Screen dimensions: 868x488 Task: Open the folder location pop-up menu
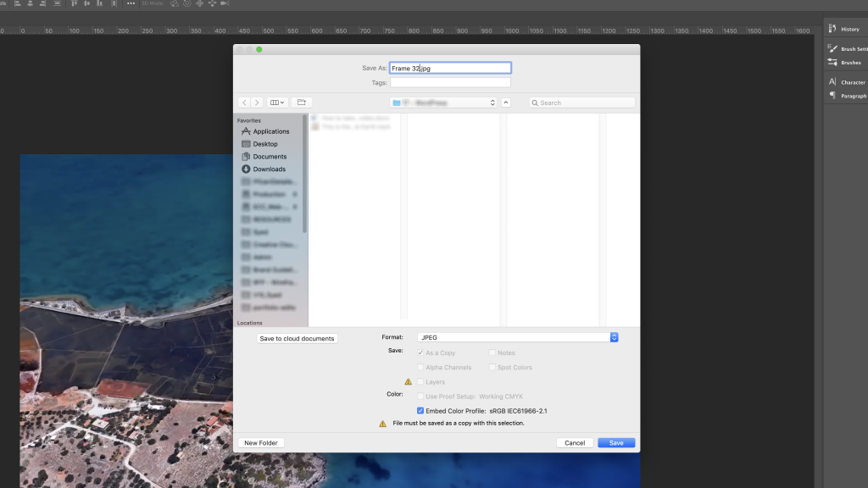click(443, 103)
